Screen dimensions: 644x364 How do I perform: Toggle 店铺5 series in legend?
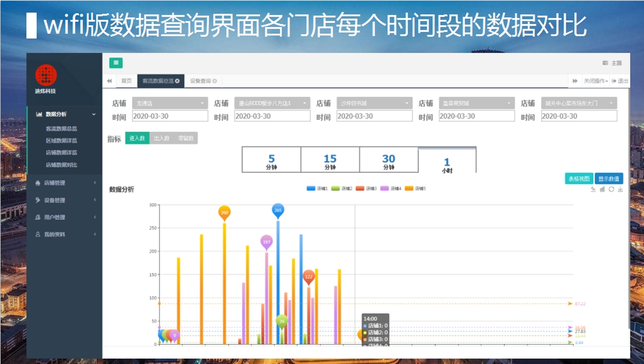click(x=415, y=189)
